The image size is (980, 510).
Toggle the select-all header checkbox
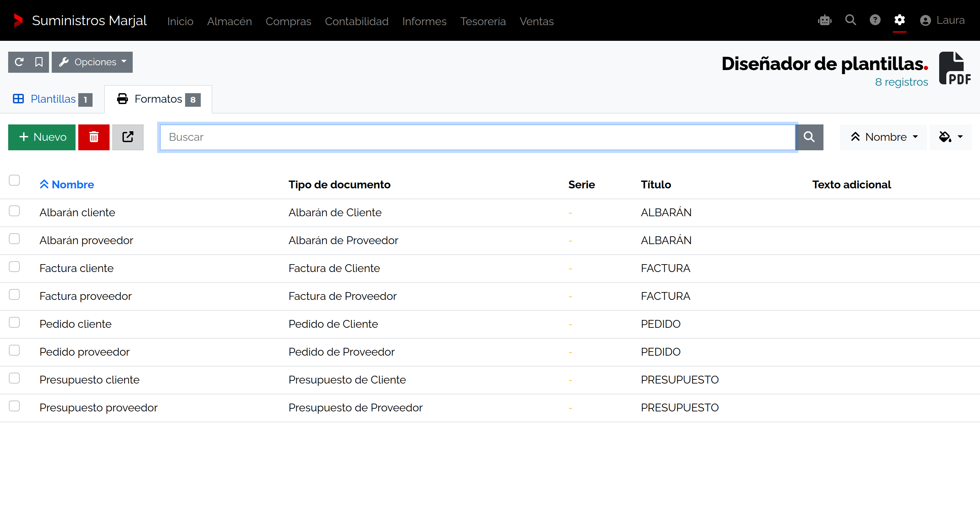pyautogui.click(x=14, y=180)
